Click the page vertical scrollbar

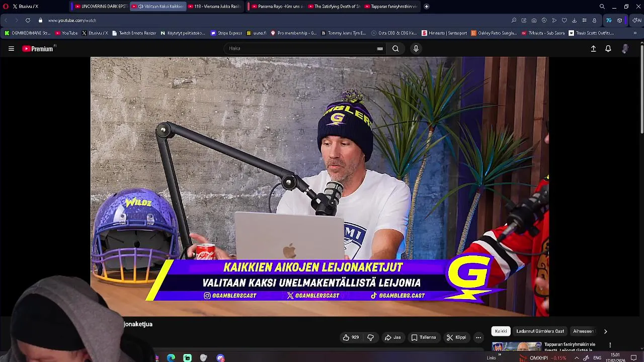click(x=641, y=90)
